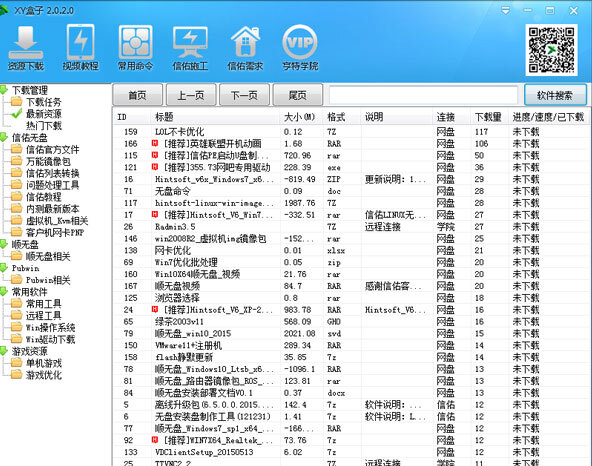Click the QR code image

(551, 50)
